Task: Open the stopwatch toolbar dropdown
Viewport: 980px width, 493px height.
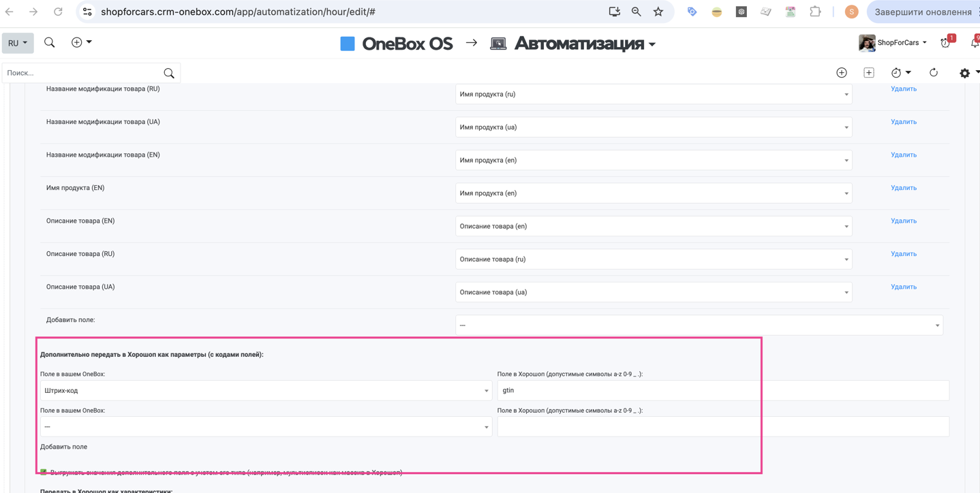Action: pos(900,73)
